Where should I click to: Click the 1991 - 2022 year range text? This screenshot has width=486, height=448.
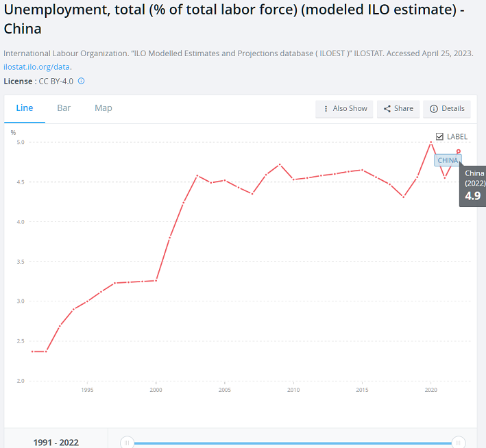coord(56,443)
